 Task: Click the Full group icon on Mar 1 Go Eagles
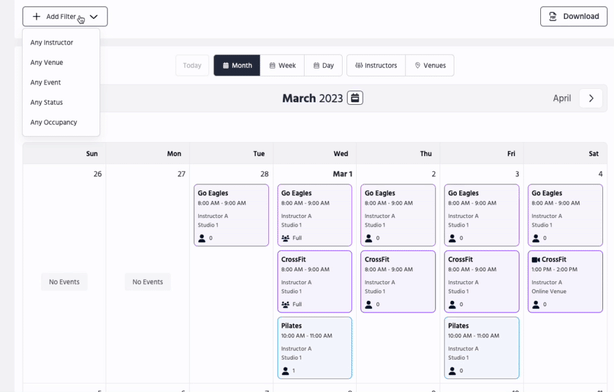pyautogui.click(x=285, y=238)
